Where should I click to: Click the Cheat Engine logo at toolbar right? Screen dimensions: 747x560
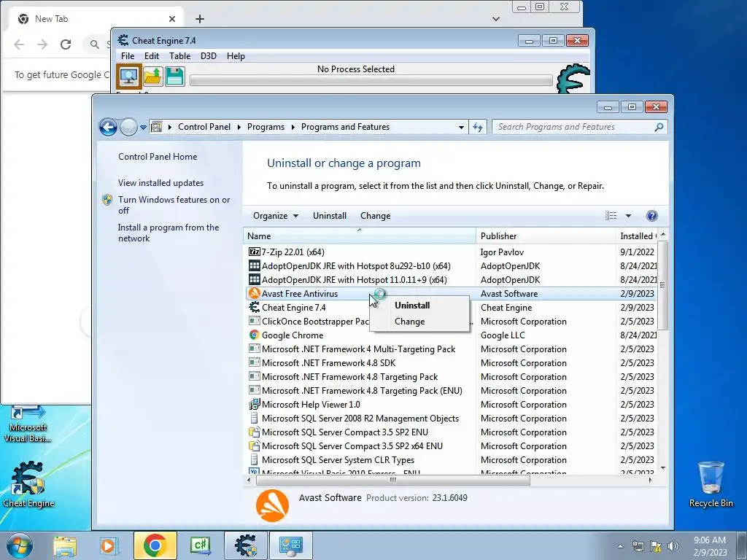[573, 79]
